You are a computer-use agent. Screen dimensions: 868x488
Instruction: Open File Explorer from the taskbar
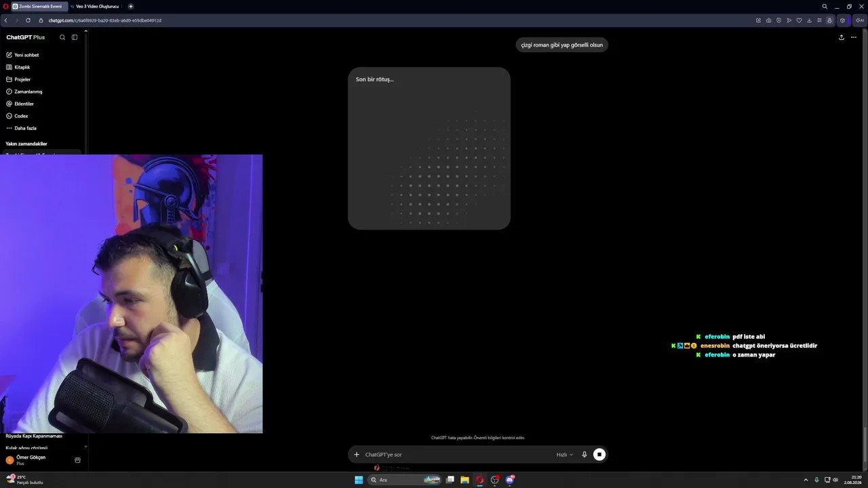[465, 480]
